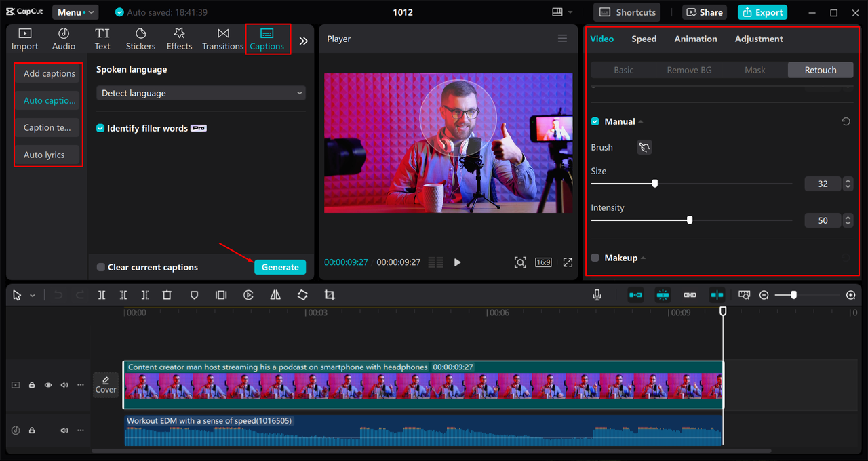Open the Detect language dropdown
Image resolution: width=868 pixels, height=461 pixels.
[201, 93]
